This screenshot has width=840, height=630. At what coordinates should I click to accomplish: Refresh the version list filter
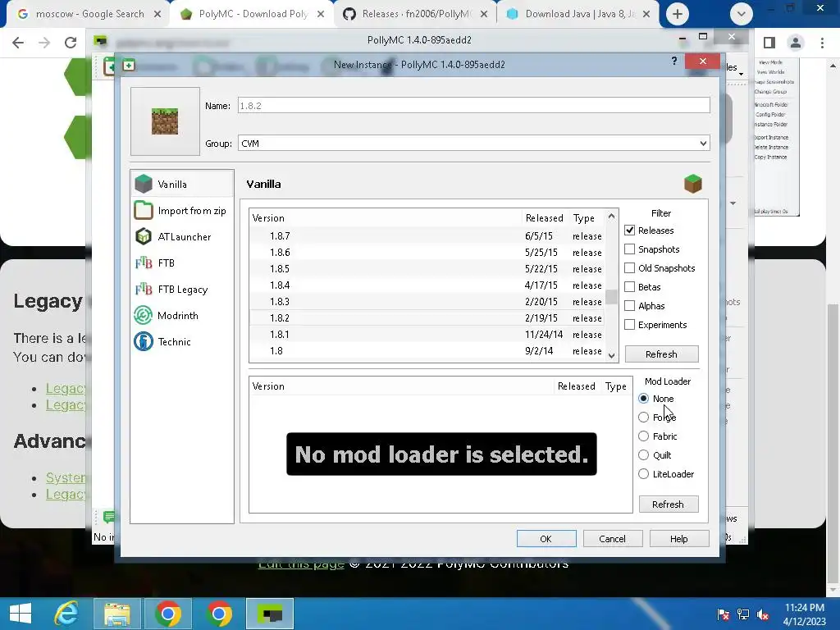662,354
